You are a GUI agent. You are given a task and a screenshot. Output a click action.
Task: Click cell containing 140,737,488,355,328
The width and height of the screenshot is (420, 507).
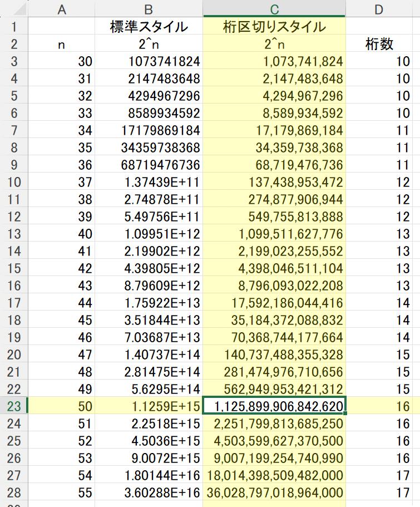pyautogui.click(x=274, y=355)
